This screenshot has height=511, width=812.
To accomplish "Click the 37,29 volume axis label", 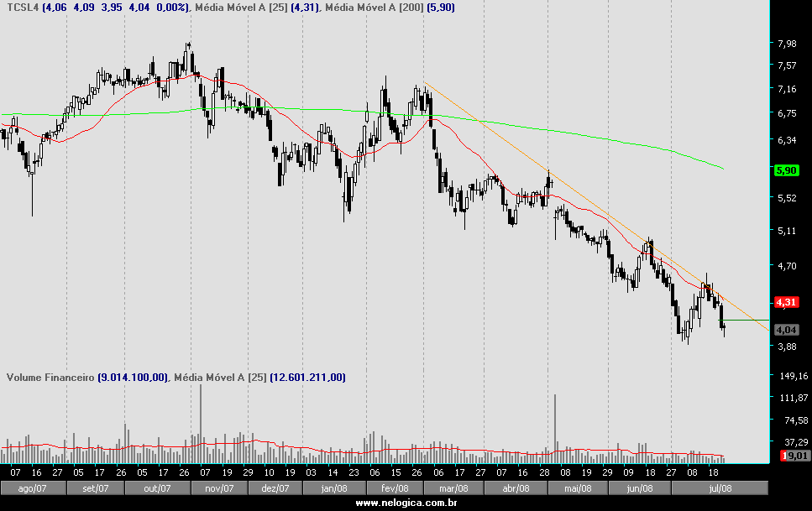I will coord(796,442).
